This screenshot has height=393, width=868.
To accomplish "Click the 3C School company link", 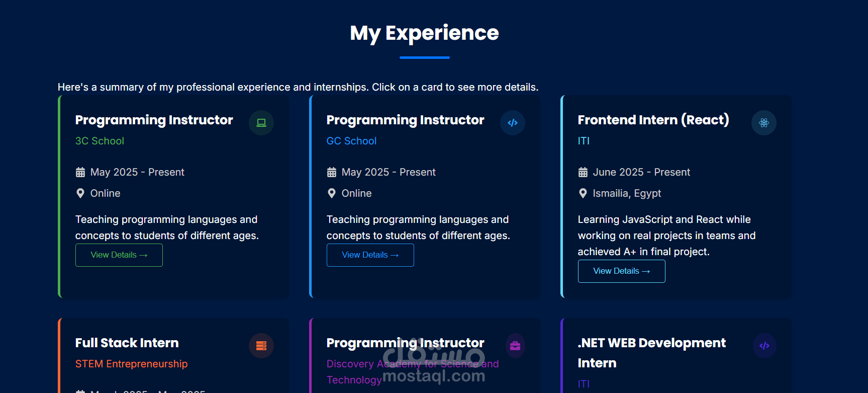I will (x=100, y=141).
